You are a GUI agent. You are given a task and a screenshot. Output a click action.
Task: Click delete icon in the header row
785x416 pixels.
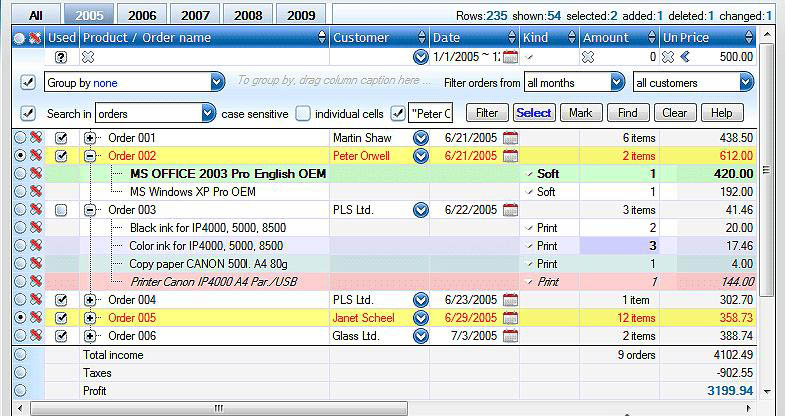coord(35,38)
